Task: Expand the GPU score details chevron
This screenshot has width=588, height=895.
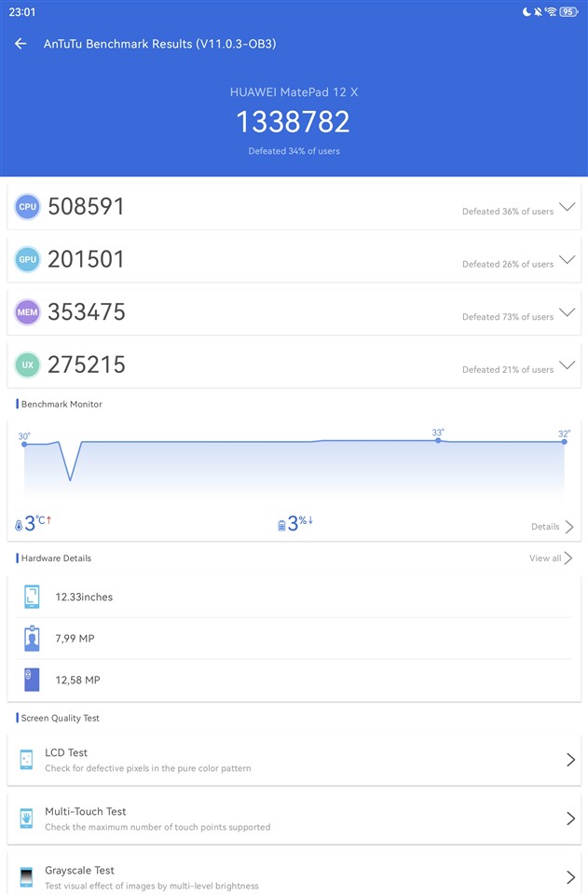Action: pyautogui.click(x=566, y=259)
